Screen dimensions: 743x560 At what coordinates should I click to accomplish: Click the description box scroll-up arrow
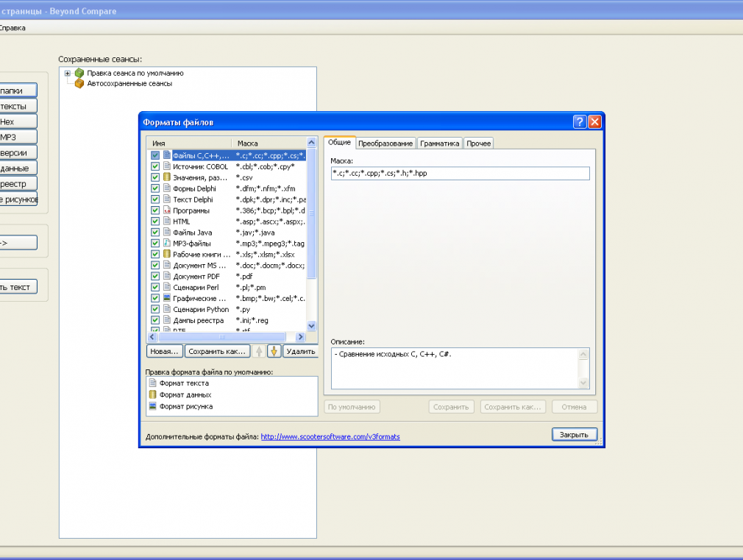pyautogui.click(x=583, y=354)
